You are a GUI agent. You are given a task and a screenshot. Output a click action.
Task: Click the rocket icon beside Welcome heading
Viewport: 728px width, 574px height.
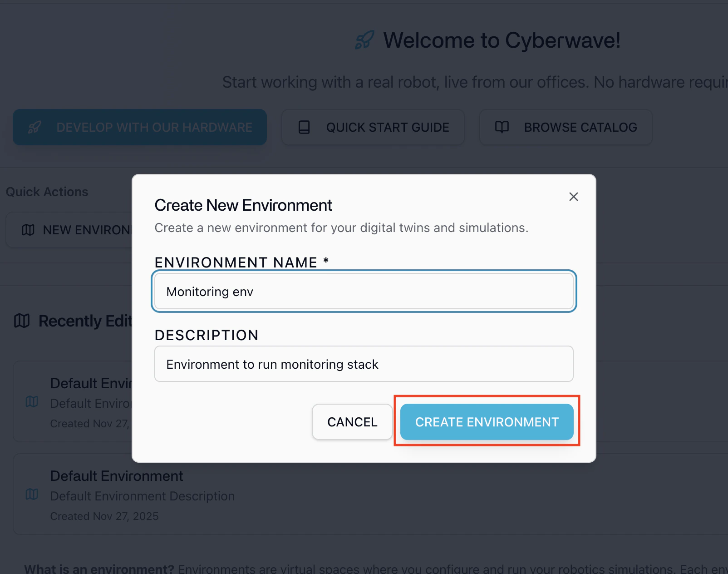click(364, 40)
